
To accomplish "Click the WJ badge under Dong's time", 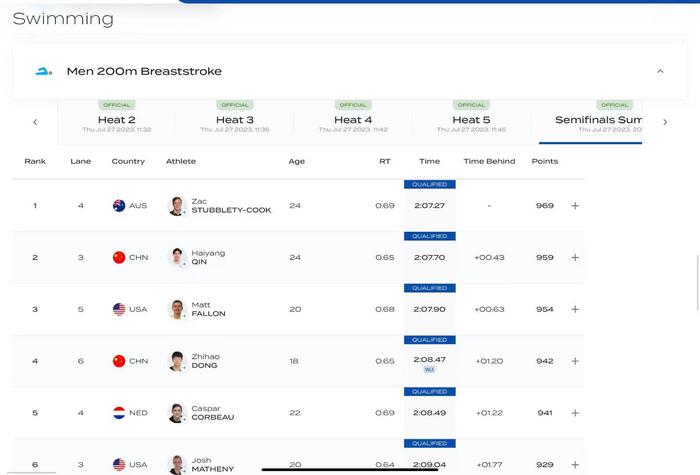I will [x=429, y=370].
